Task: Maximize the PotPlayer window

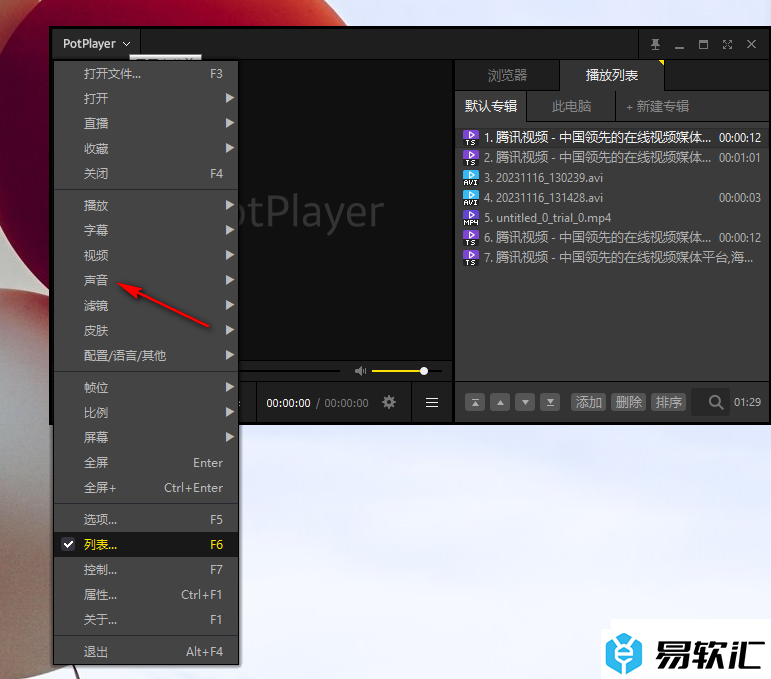Action: coord(704,44)
